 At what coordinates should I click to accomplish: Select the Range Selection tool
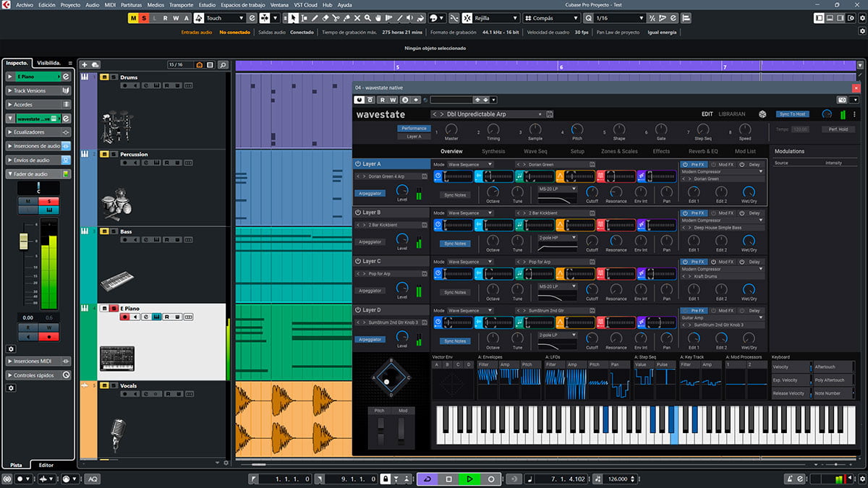point(305,18)
